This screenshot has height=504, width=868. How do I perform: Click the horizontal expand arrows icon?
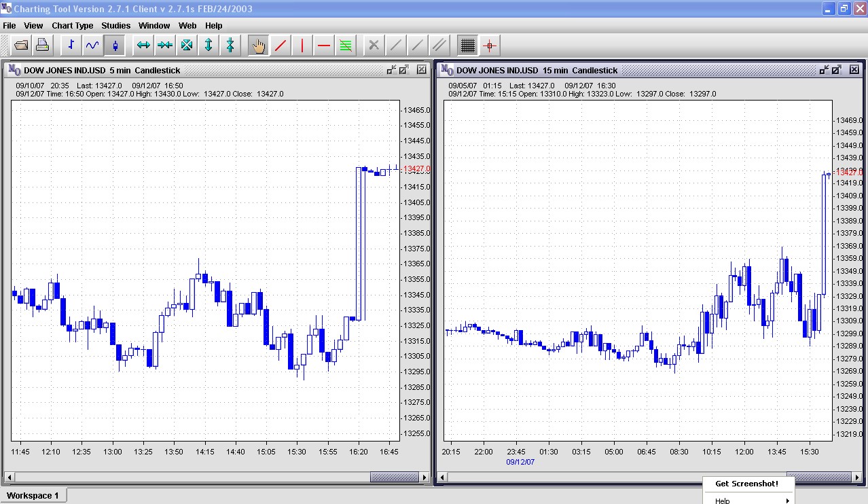(143, 46)
